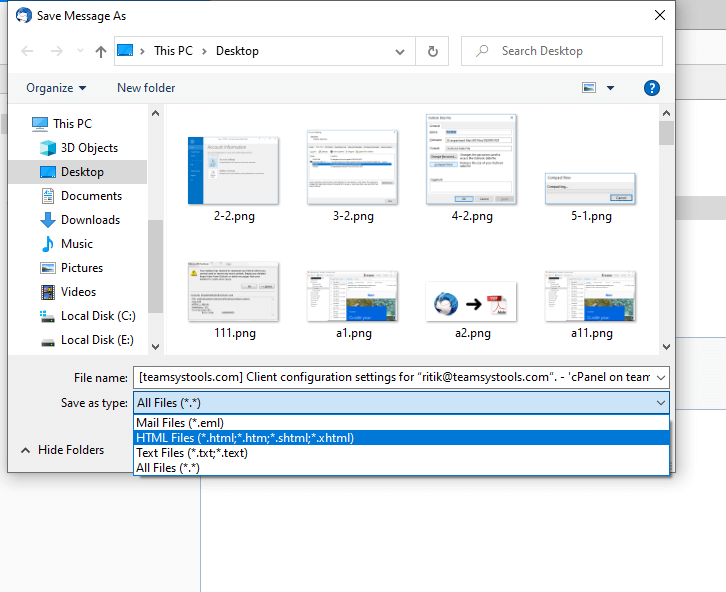
Task: Open Downloads in the navigation pane
Action: point(90,220)
